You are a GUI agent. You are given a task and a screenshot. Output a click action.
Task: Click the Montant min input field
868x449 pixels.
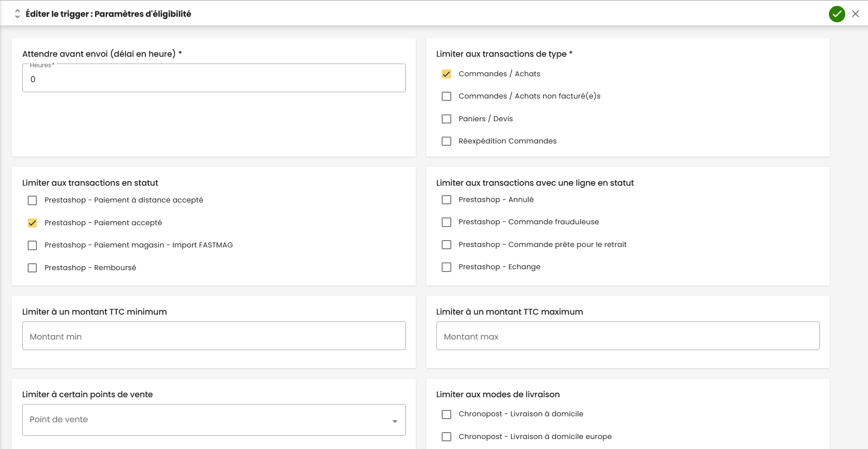click(x=214, y=336)
